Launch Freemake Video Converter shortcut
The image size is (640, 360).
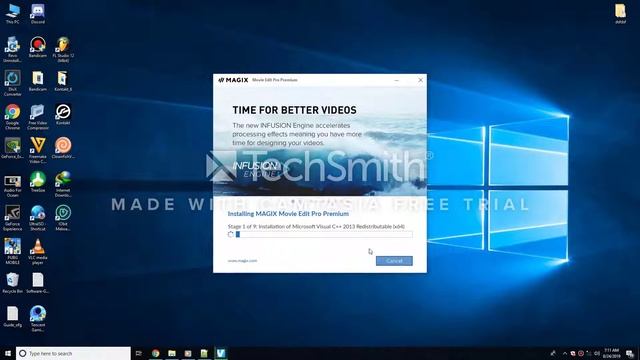click(38, 150)
